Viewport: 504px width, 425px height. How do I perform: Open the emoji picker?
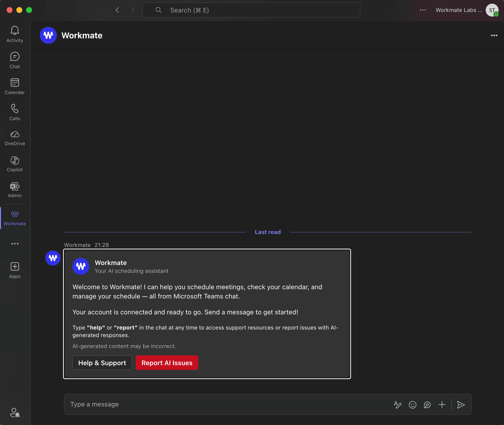click(x=413, y=405)
